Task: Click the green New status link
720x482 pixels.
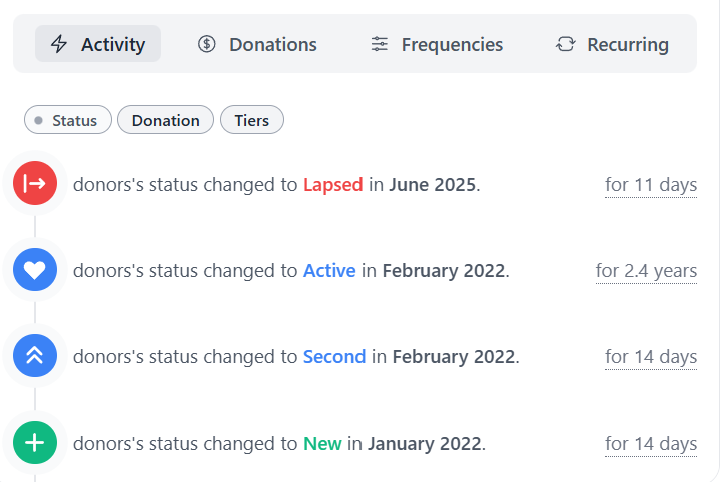Action: 322,442
